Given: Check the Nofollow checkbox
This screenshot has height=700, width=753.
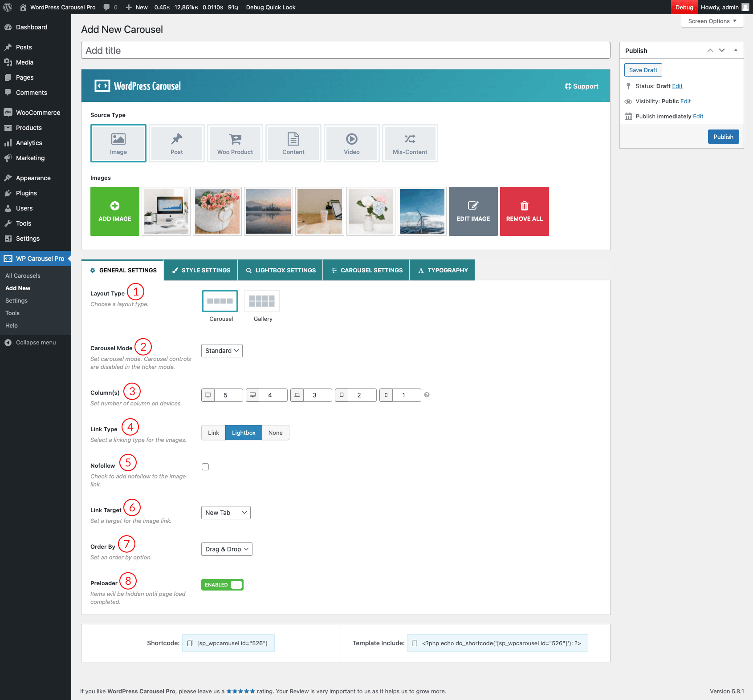Looking at the screenshot, I should click(205, 467).
